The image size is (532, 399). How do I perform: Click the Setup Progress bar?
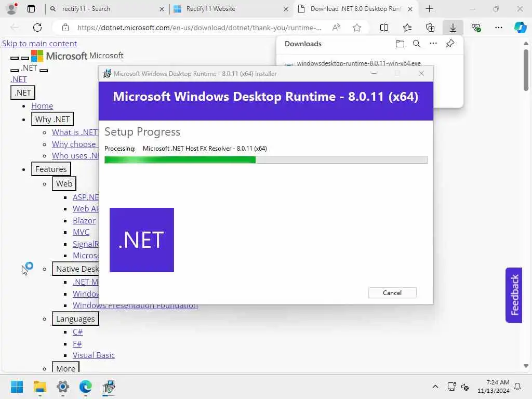pos(266,160)
